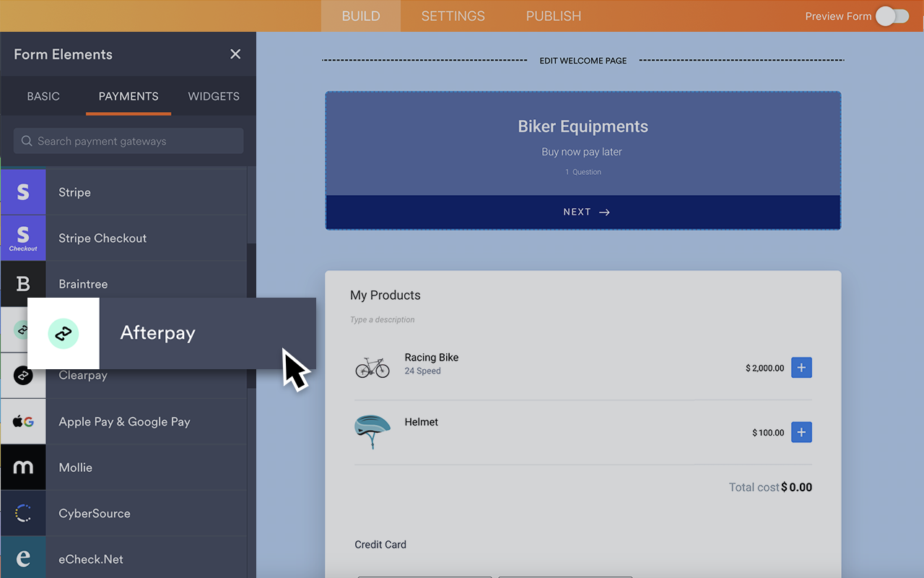924x578 pixels.
Task: Click the search magnifier icon
Action: point(27,141)
